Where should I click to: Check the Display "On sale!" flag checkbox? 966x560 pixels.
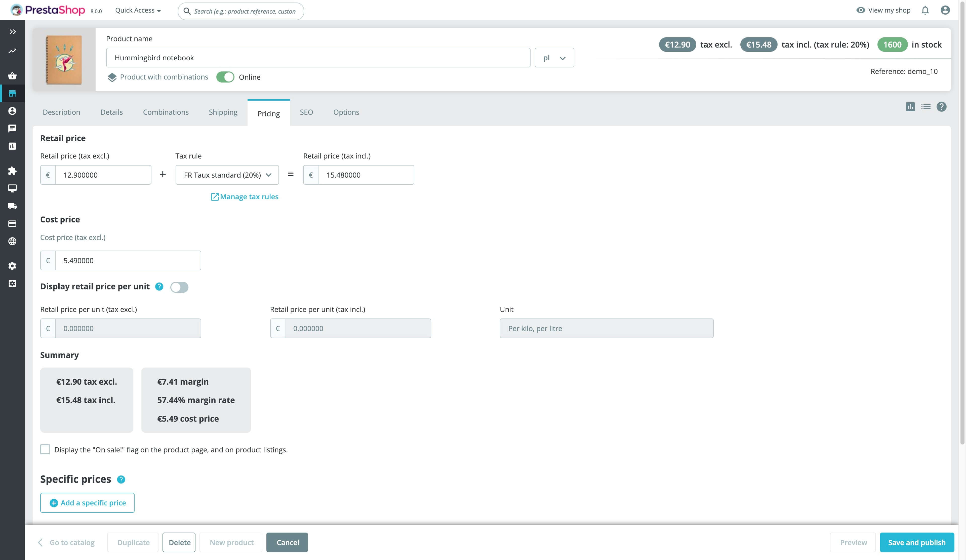click(45, 449)
